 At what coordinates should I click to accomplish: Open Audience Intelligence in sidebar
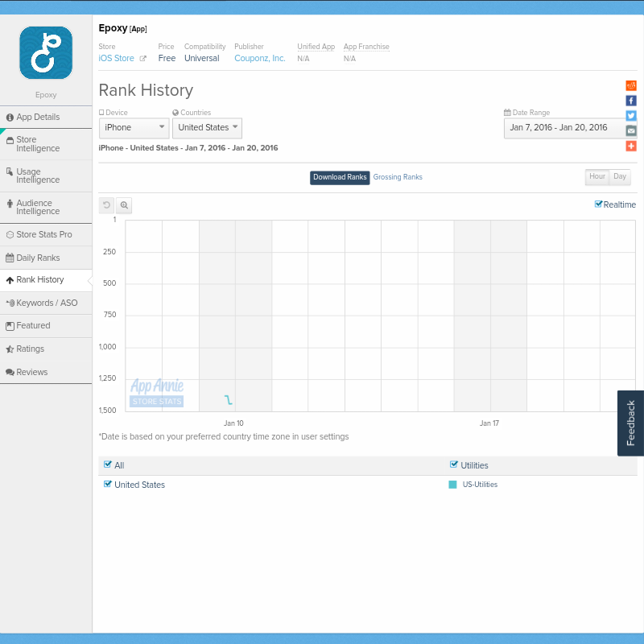(46, 208)
